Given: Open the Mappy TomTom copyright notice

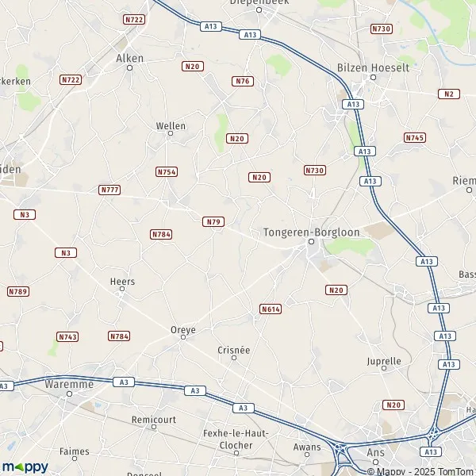Looking at the screenshot, I should click(x=421, y=472).
